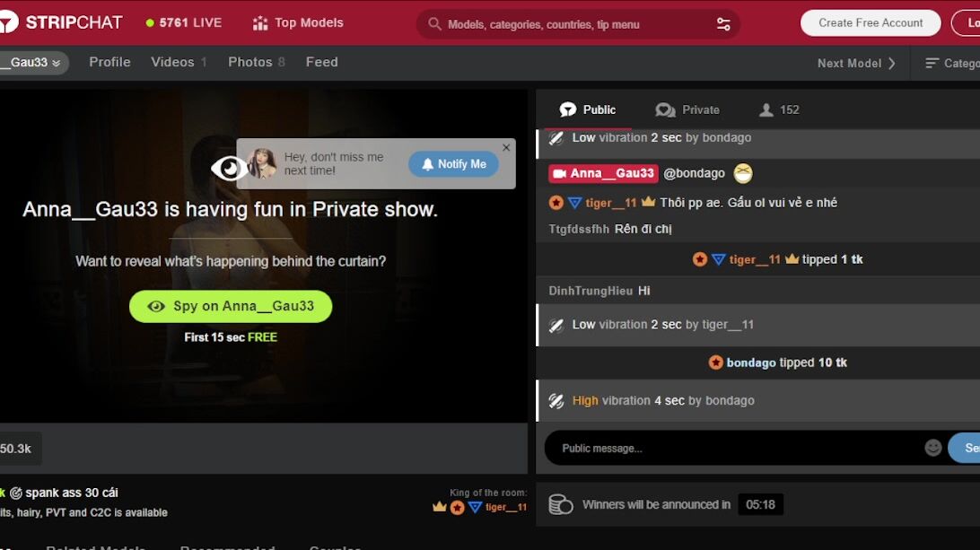This screenshot has width=980, height=550.
Task: Click the coins icon by Winners announcement
Action: [561, 504]
